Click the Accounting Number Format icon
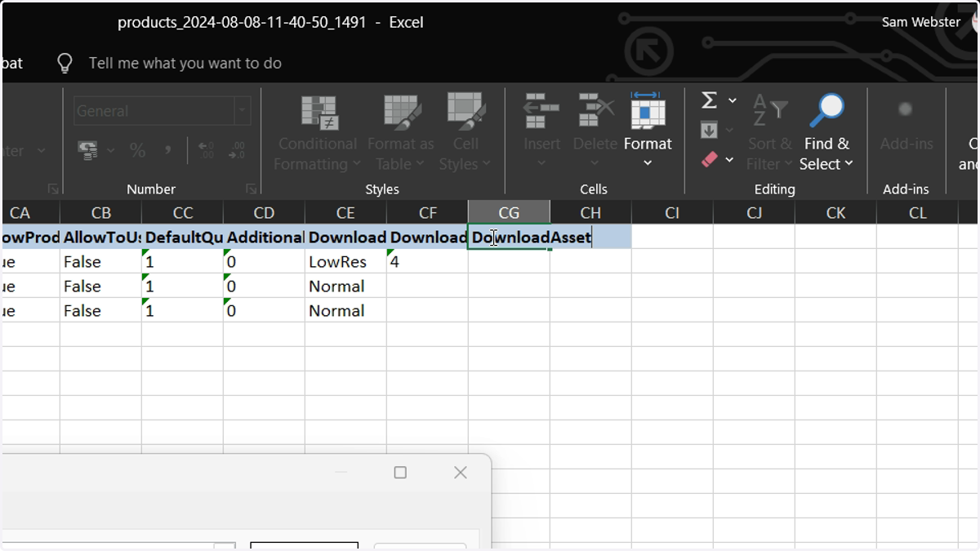This screenshot has height=551, width=980. coord(87,150)
